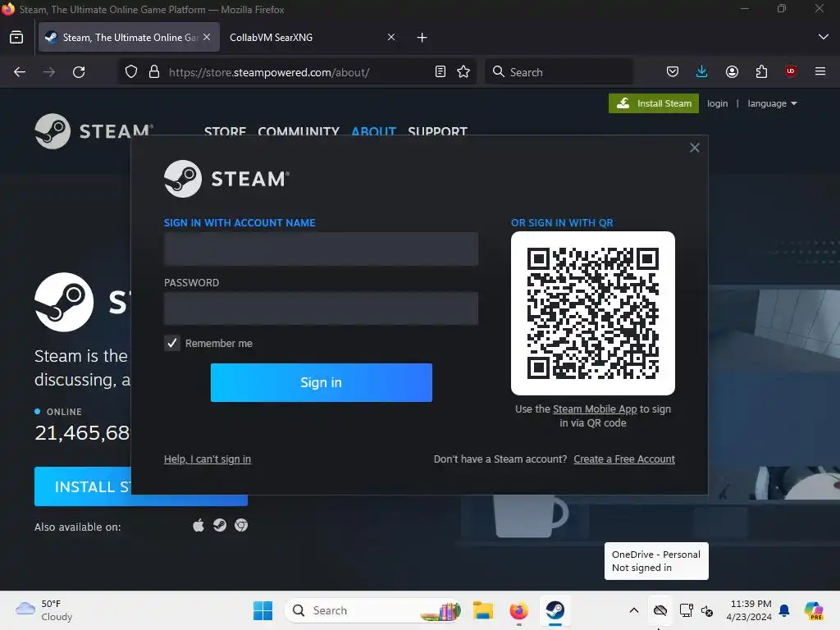This screenshot has height=630, width=840.
Task: Toggle reader view icon
Action: pos(441,72)
